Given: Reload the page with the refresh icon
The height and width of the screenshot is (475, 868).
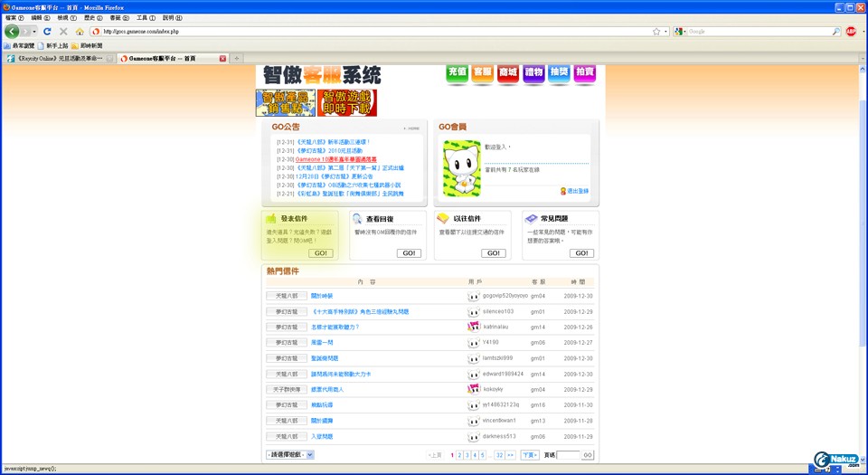Looking at the screenshot, I should pos(47,31).
